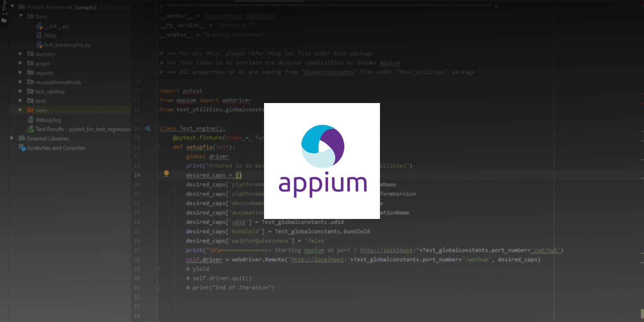Click the reports folder icon
Screen dimensions: 644x322
tap(30, 73)
